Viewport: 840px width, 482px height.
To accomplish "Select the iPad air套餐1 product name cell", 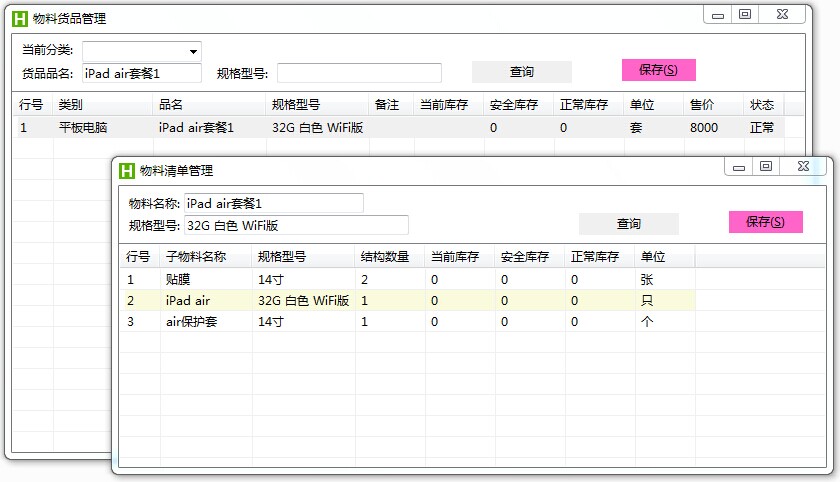I will coord(209,127).
